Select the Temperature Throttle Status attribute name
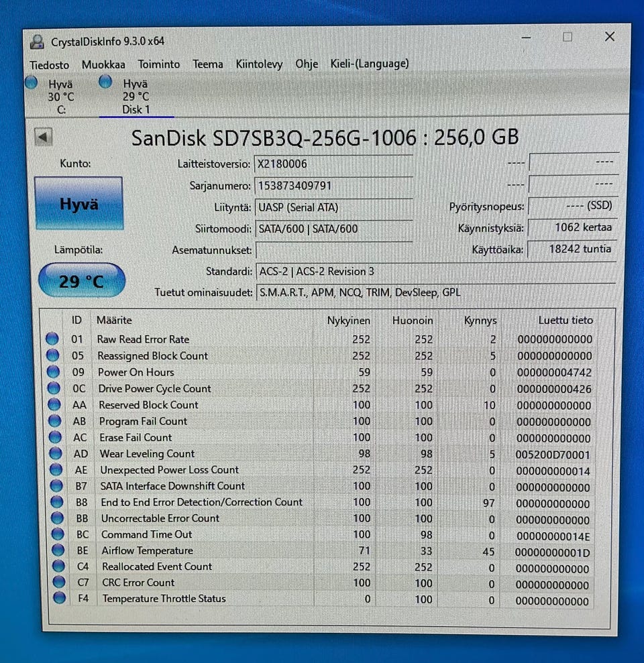Screen dimensions: 644x663 tap(164, 599)
